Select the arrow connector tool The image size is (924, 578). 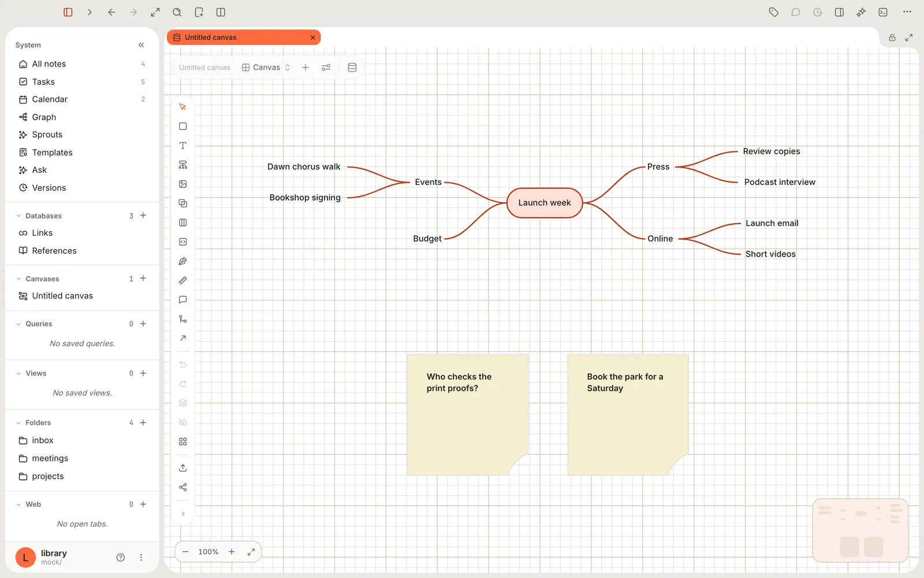tap(183, 338)
